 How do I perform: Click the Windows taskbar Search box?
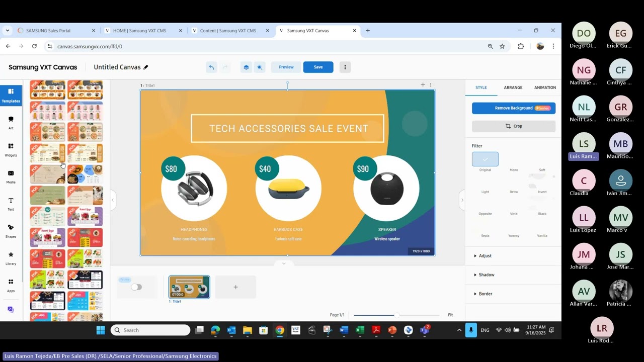(x=150, y=330)
